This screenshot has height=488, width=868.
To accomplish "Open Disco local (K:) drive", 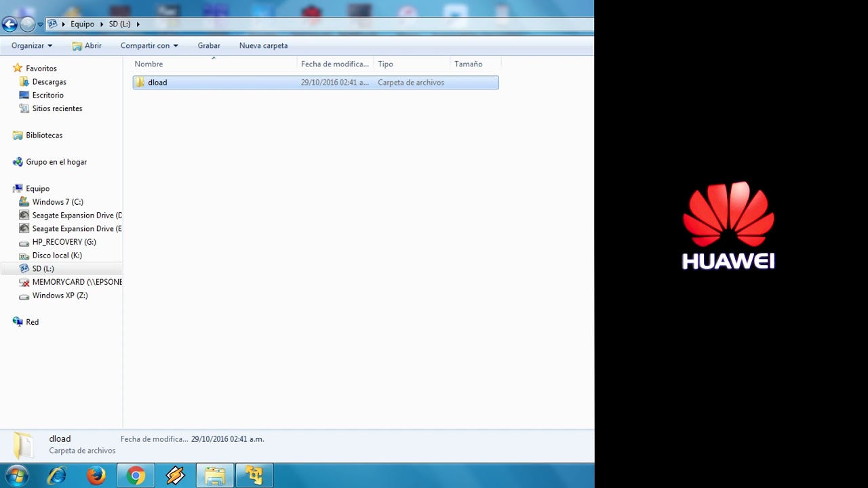I will 57,256.
